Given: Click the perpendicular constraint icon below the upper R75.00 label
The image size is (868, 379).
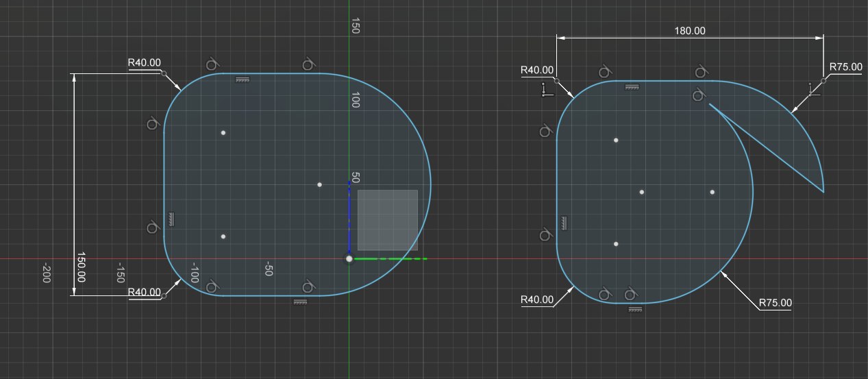Looking at the screenshot, I should coord(813,89).
